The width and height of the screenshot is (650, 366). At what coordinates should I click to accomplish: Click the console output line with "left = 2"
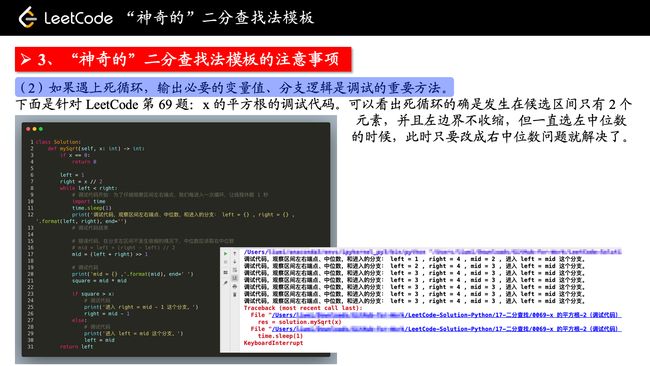(x=414, y=266)
